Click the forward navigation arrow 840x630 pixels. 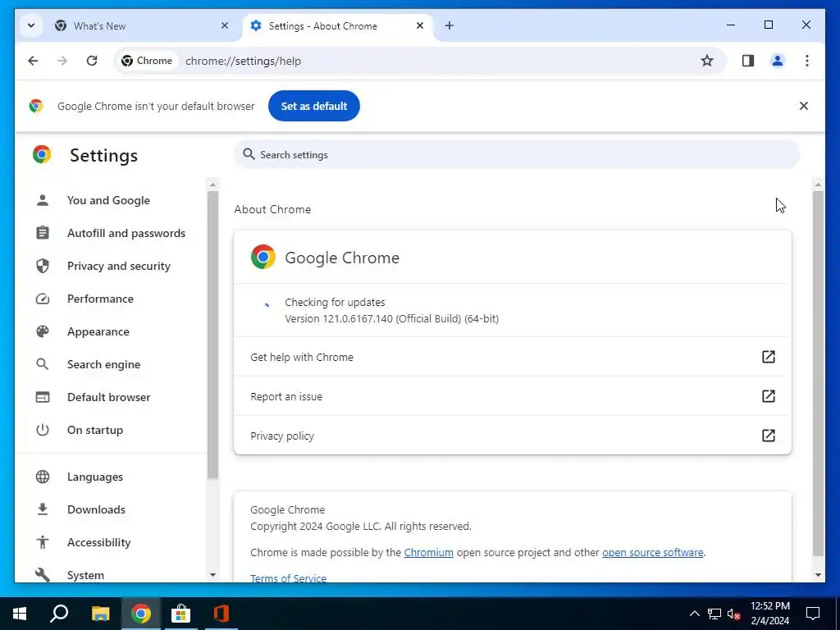[x=62, y=61]
